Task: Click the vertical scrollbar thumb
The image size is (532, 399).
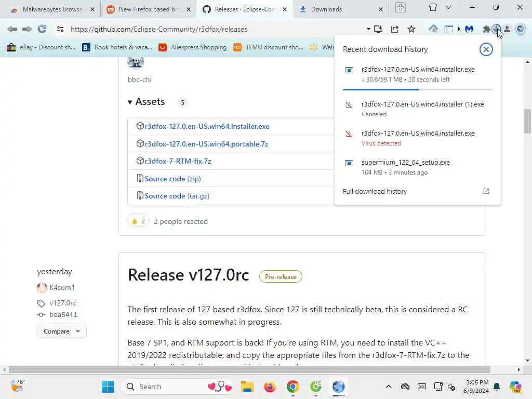Action: coord(527,121)
